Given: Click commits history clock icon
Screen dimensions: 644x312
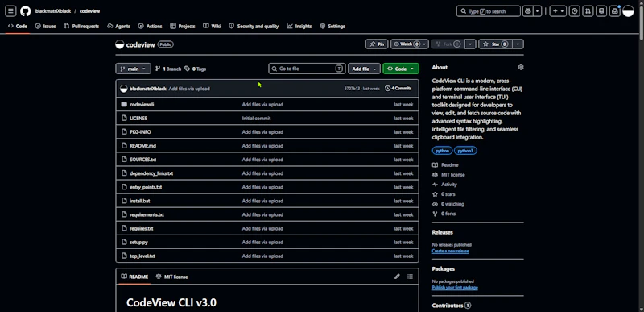Looking at the screenshot, I should (387, 89).
